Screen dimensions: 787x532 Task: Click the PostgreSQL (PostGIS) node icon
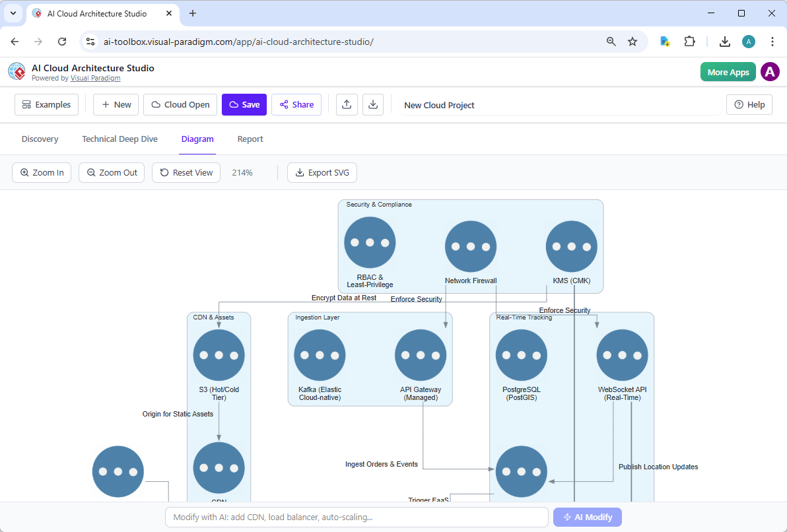(x=521, y=354)
